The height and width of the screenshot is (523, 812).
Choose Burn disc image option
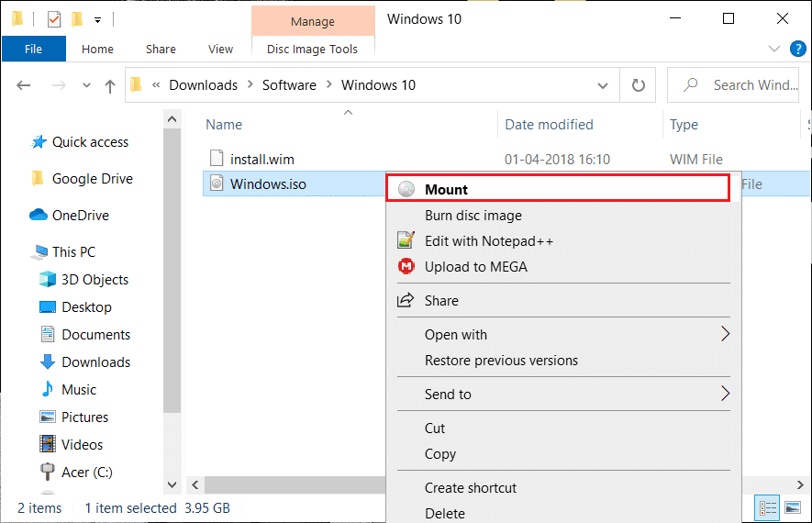pos(473,216)
